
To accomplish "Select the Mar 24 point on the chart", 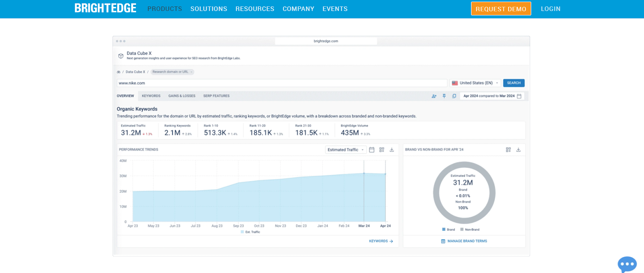I will point(364,174).
